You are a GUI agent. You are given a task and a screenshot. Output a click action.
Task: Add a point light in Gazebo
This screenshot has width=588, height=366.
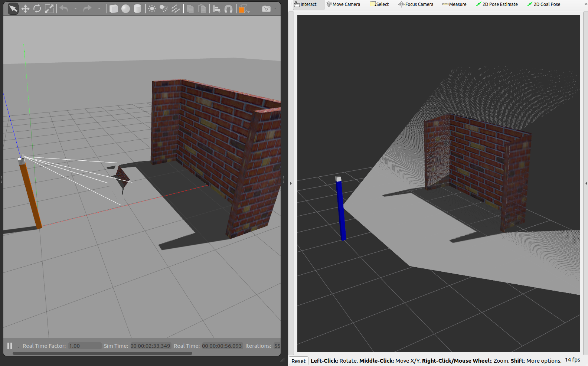tap(152, 9)
